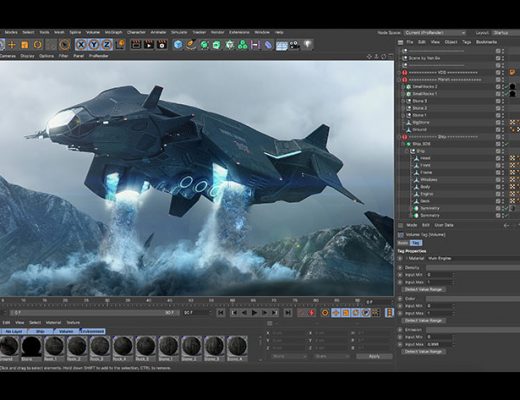Click the spline Pen tool icon
Screen dimensions: 520x400
(191, 44)
